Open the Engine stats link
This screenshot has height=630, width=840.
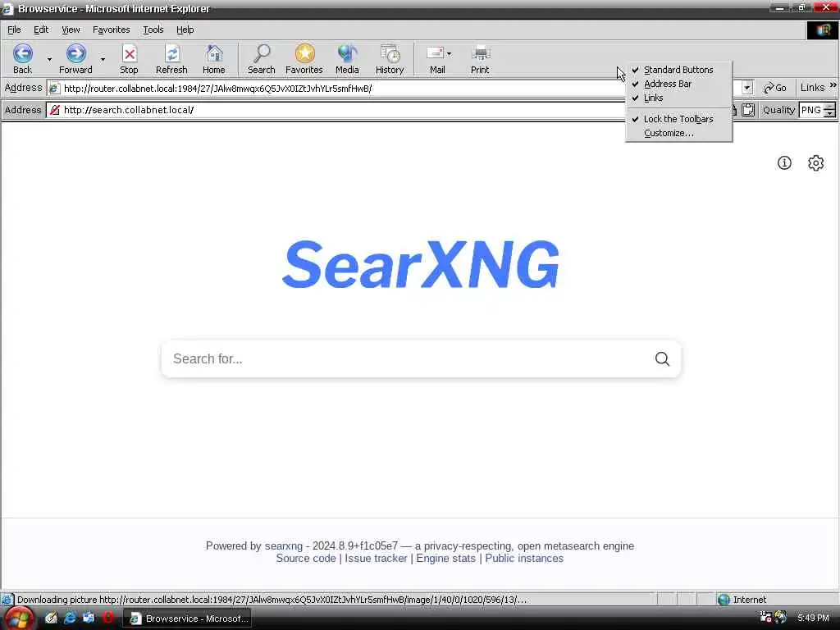(445, 558)
